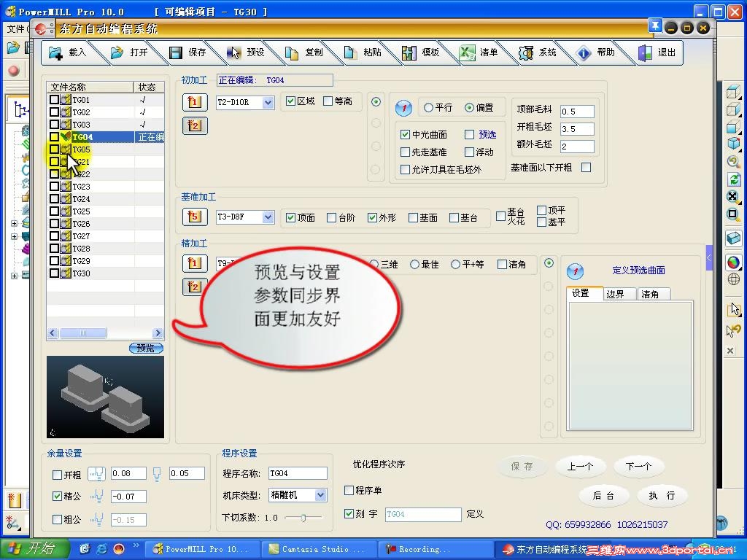This screenshot has height=560, width=747.
Task: Enable the 程序单 checkbox
Action: [349, 490]
